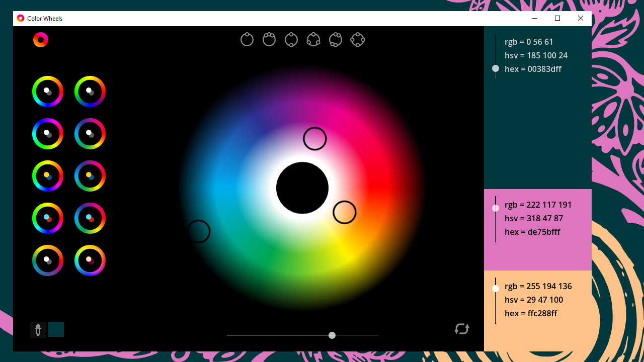
Task: Expand the orange color detail marker
Action: [496, 288]
